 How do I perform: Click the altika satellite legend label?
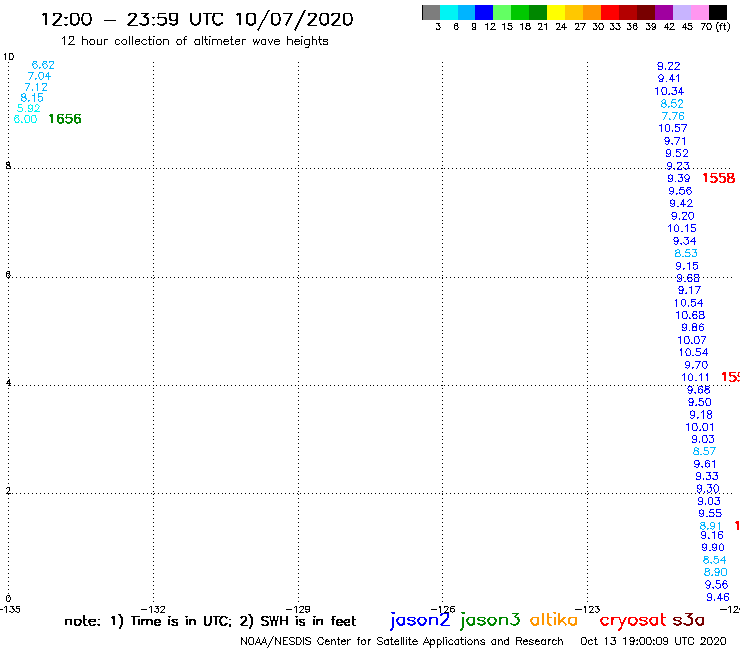(x=553, y=619)
